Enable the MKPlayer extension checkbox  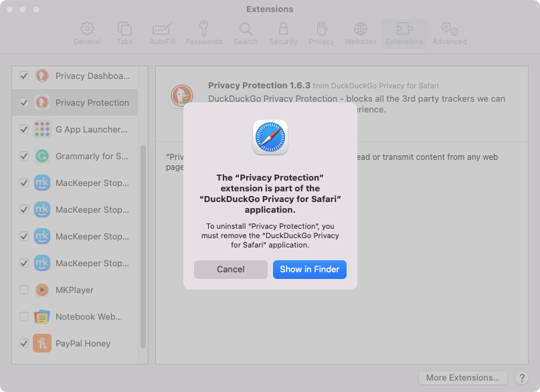[x=24, y=290]
